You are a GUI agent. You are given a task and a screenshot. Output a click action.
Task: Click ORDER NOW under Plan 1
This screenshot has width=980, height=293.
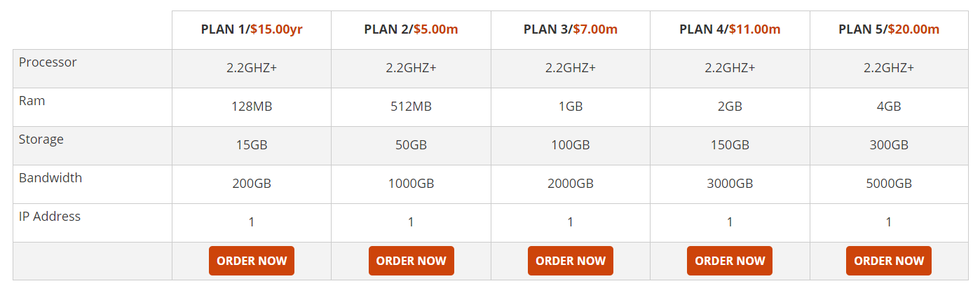point(252,261)
